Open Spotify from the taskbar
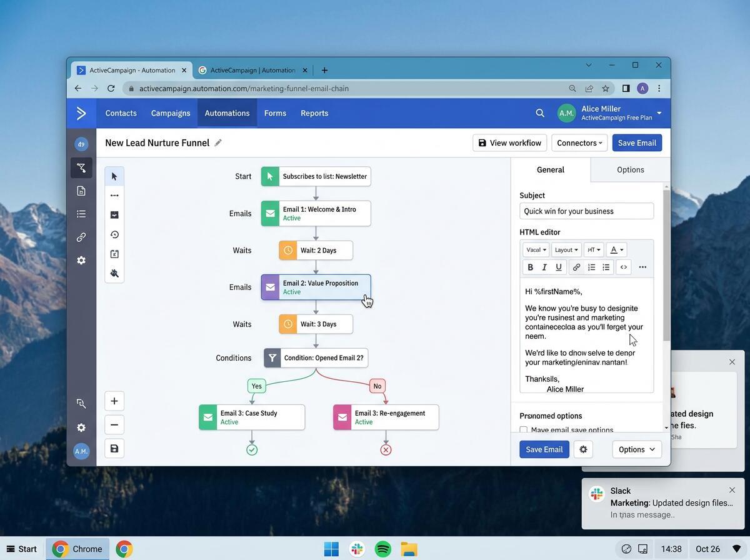 [x=383, y=549]
